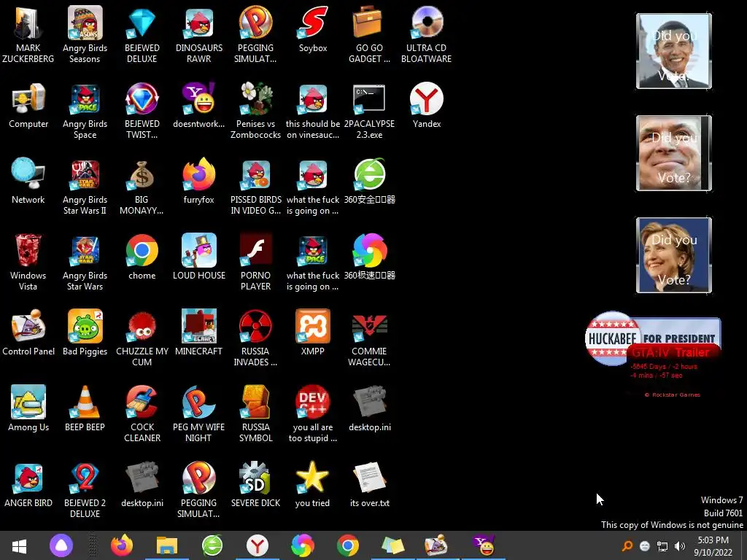
Task: Open Yandex browser from the taskbar
Action: pyautogui.click(x=258, y=545)
